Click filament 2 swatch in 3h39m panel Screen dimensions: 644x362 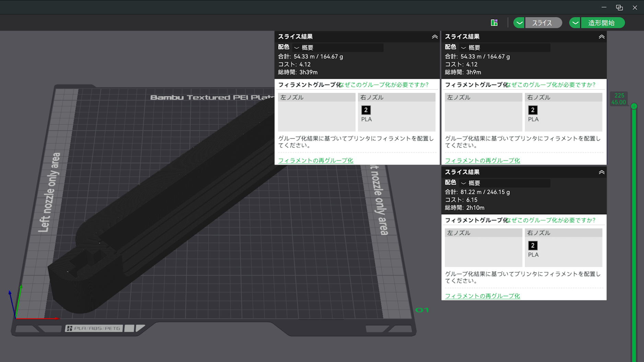pos(366,110)
